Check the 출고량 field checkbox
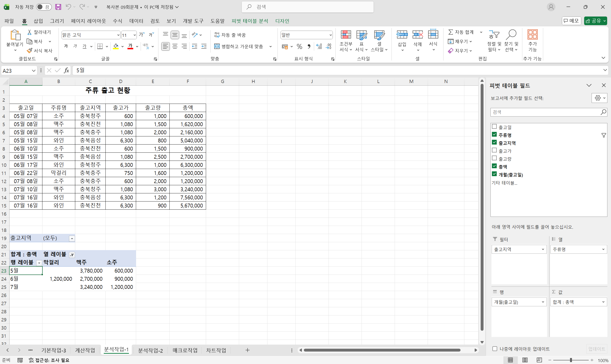Image resolution: width=611 pixels, height=364 pixels. pos(494,158)
